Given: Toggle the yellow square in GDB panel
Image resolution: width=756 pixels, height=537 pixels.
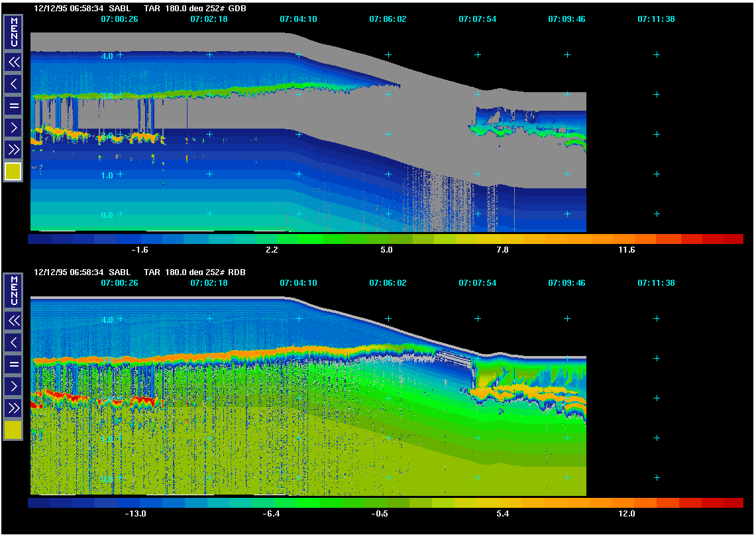Looking at the screenshot, I should (13, 172).
